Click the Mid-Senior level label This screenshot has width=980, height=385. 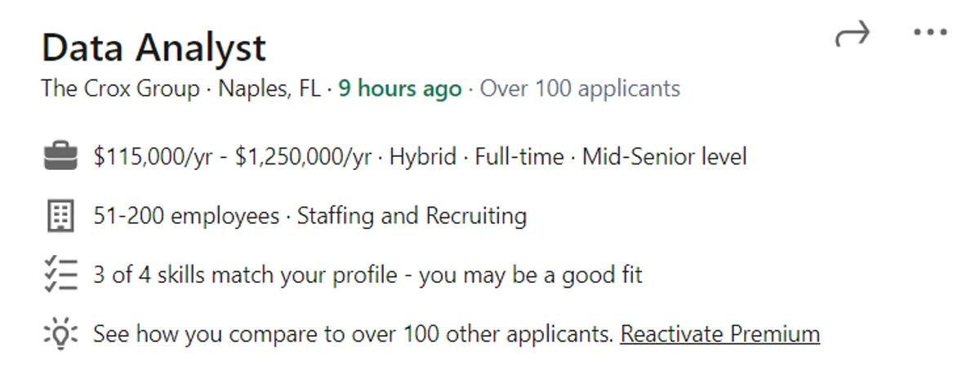(x=664, y=156)
